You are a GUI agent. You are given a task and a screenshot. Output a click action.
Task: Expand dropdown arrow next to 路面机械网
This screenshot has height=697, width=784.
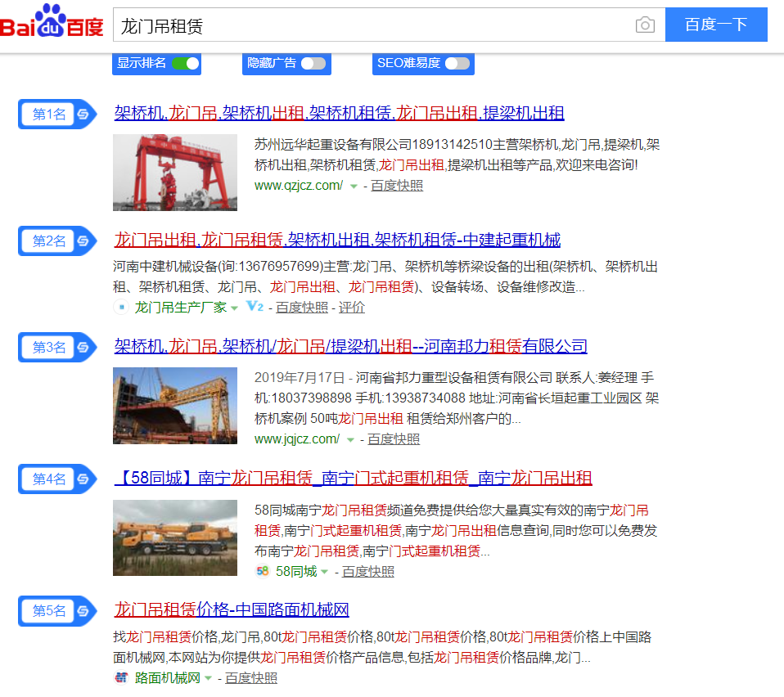208,678
